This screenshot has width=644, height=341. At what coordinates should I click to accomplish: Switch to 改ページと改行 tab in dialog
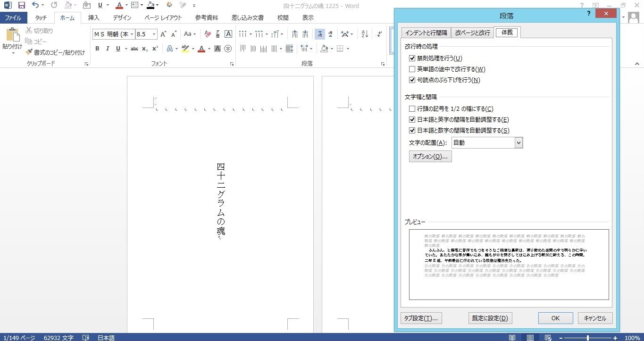tap(473, 33)
